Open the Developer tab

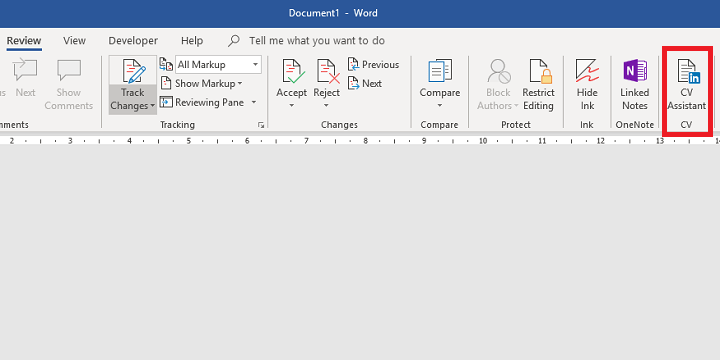tap(133, 41)
